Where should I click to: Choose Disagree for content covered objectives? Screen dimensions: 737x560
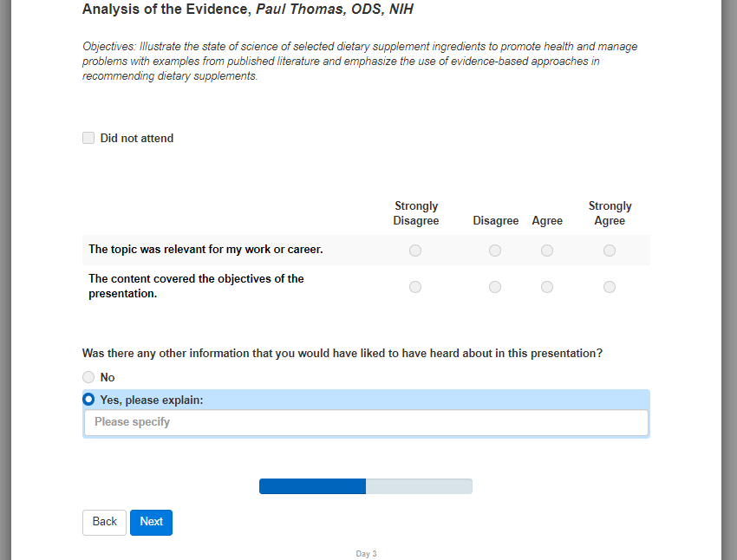point(495,287)
